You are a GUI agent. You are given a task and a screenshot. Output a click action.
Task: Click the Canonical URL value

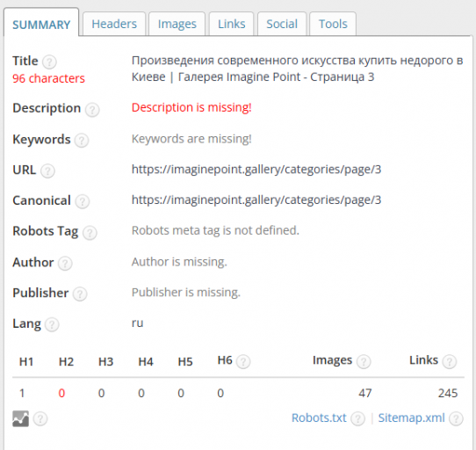(256, 200)
